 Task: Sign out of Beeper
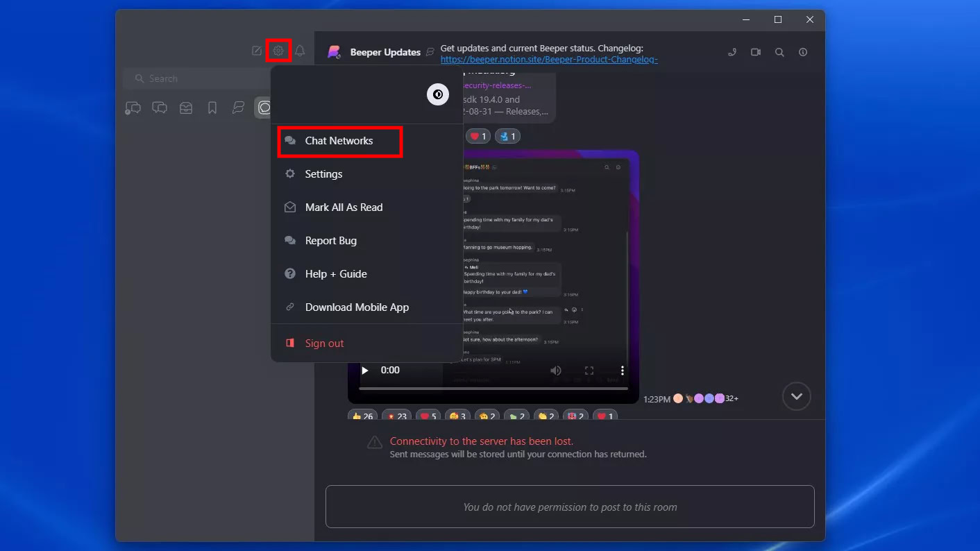point(366,344)
